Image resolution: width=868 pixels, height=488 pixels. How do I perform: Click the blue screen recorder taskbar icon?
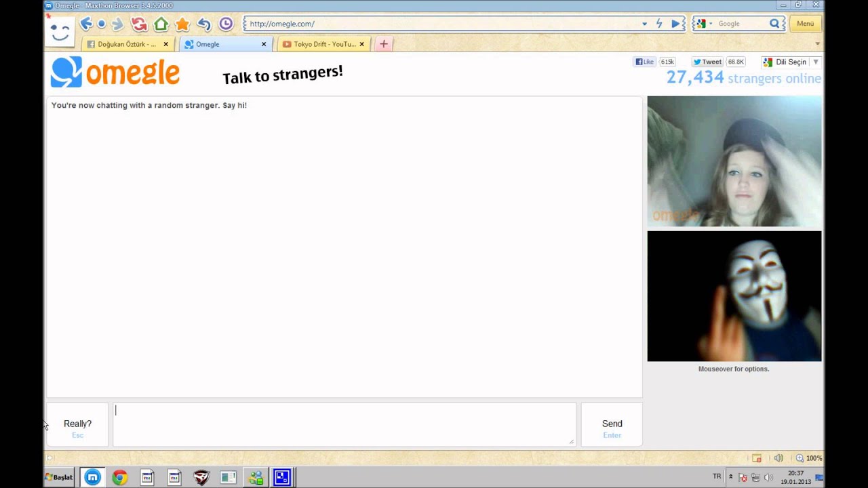[x=282, y=478]
